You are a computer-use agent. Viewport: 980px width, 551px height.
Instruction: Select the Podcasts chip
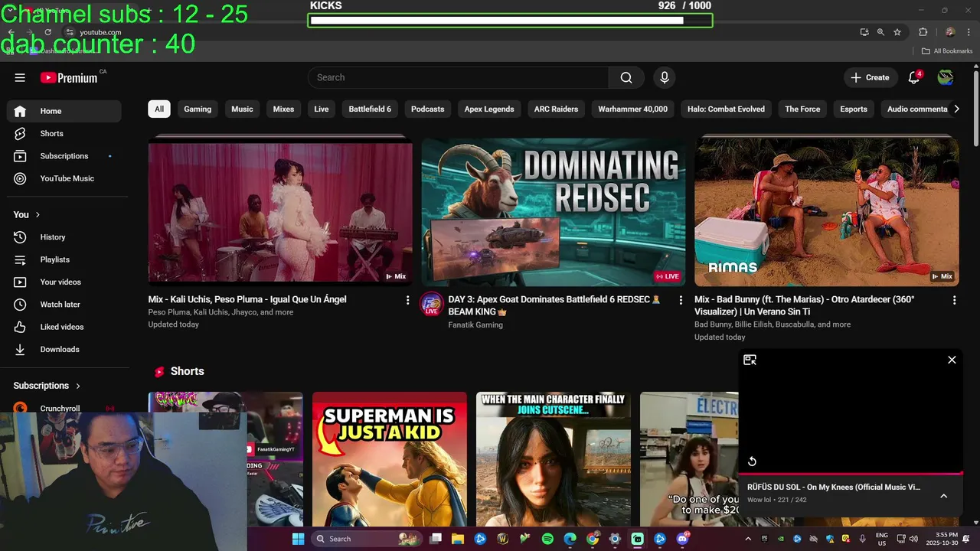[x=427, y=109]
